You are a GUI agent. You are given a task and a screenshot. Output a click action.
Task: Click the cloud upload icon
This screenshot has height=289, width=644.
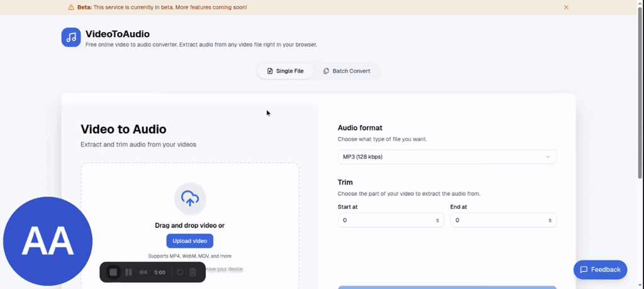(190, 199)
